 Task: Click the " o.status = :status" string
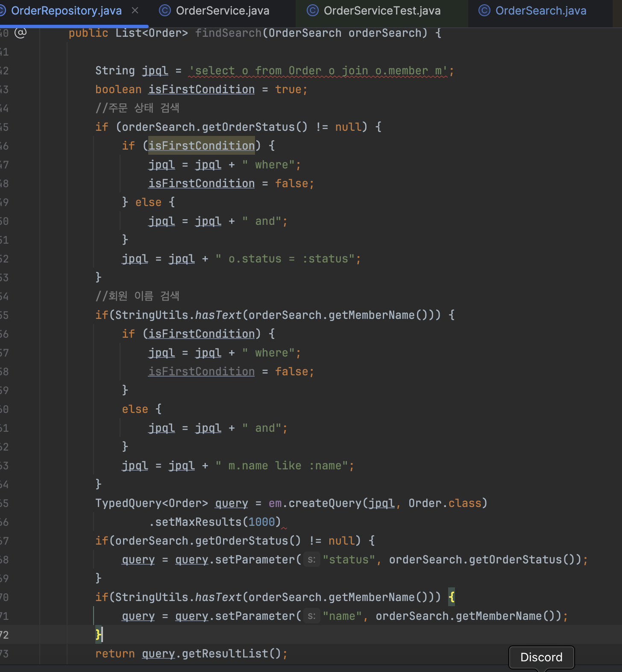(285, 259)
